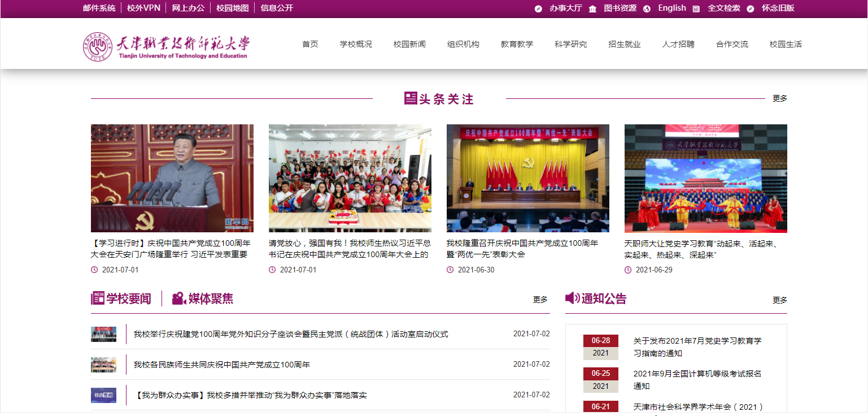
Task: Open the 学校概况 navigation menu
Action: coord(356,44)
